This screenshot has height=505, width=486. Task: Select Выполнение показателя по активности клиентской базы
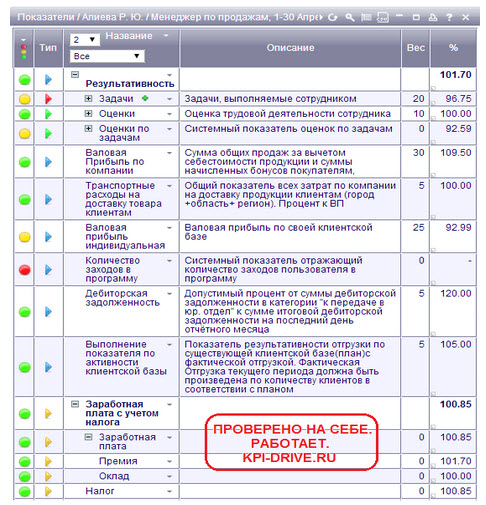tap(126, 358)
